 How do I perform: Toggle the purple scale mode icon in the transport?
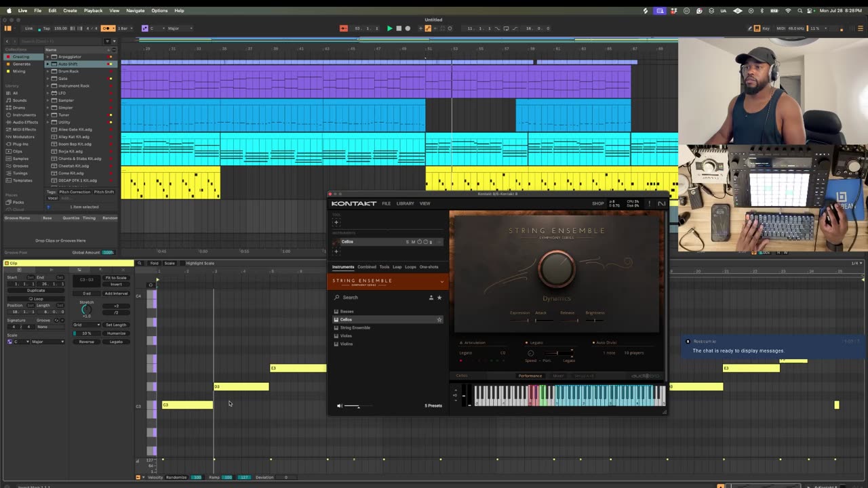click(x=144, y=28)
